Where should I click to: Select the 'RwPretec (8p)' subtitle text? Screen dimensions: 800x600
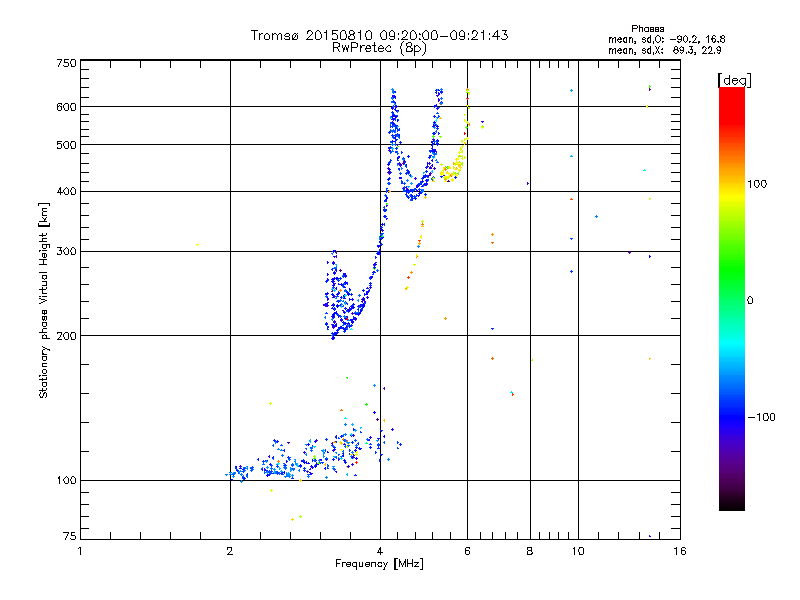[379, 48]
